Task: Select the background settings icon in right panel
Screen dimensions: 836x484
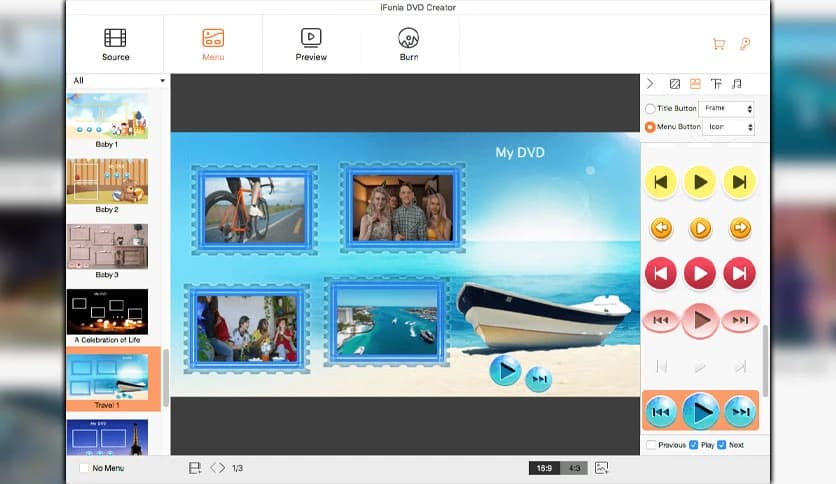Action: coord(674,84)
